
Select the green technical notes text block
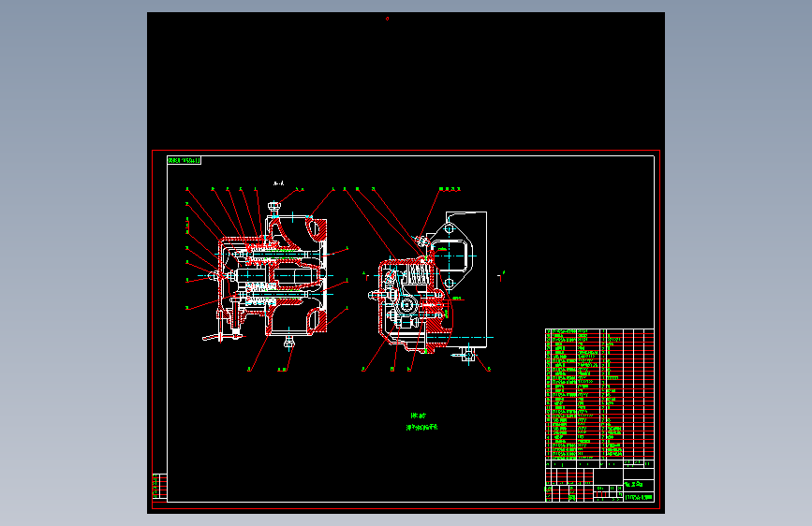422,422
